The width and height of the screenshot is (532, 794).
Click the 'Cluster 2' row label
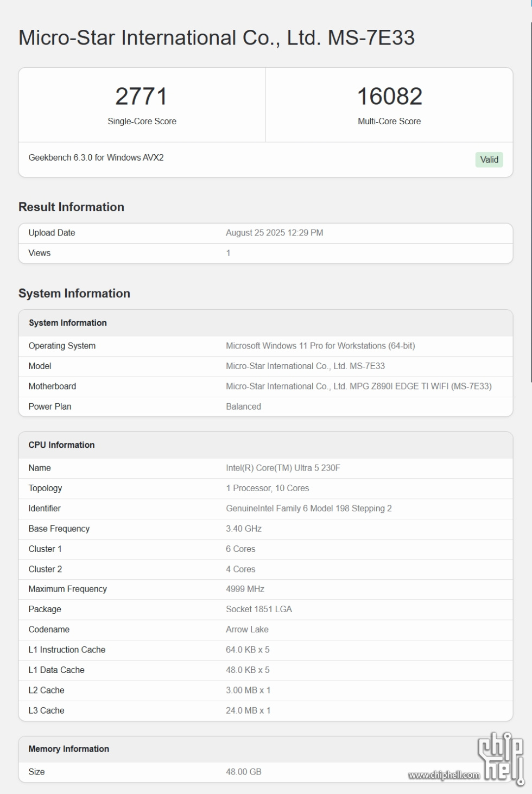pyautogui.click(x=45, y=569)
